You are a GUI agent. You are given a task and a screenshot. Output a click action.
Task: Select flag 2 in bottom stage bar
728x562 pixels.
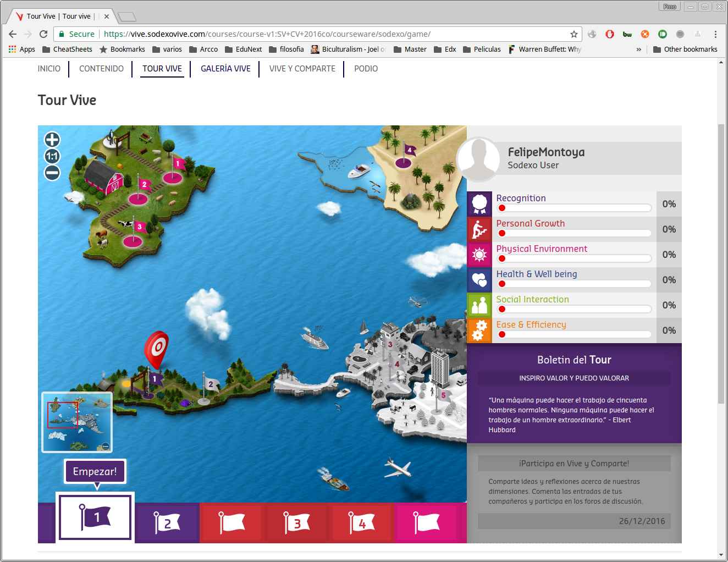pyautogui.click(x=167, y=523)
